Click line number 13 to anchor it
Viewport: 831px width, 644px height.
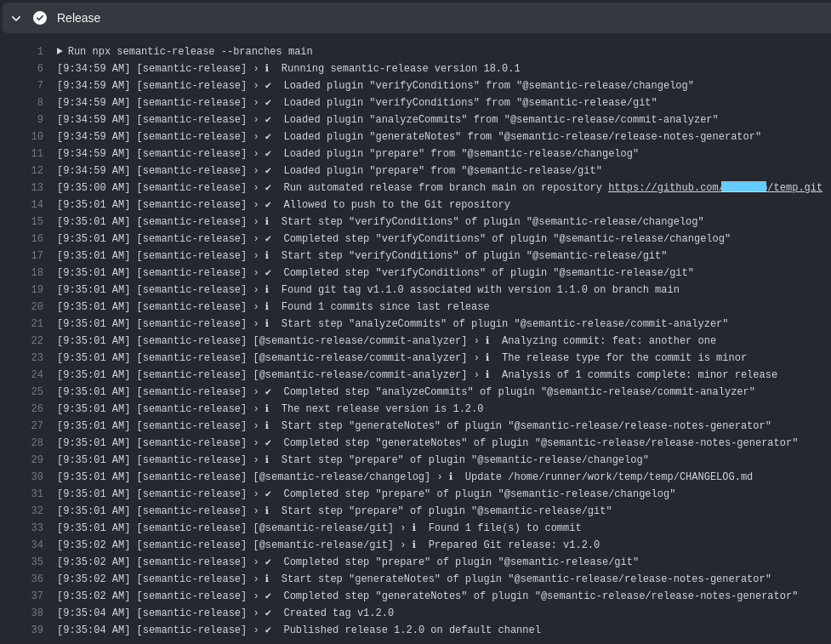point(37,187)
